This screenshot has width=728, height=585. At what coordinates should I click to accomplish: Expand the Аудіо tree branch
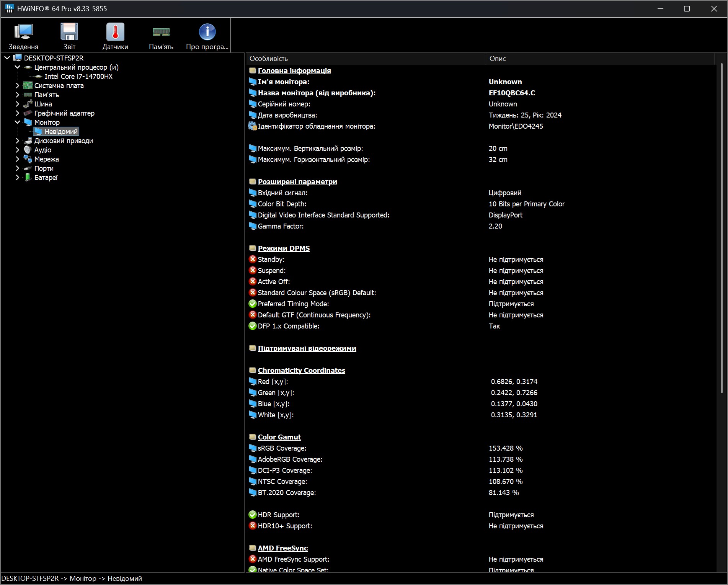pos(18,150)
